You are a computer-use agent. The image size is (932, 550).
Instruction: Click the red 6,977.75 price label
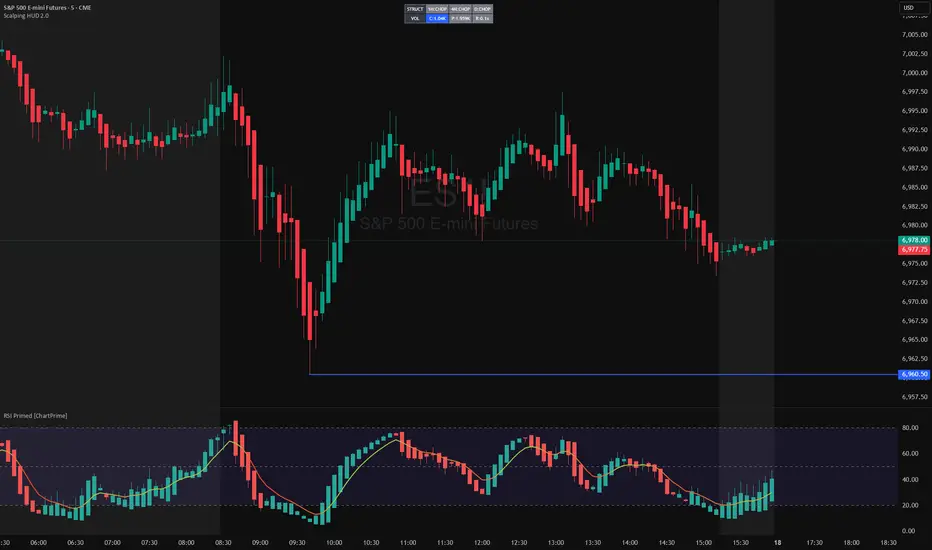click(914, 250)
